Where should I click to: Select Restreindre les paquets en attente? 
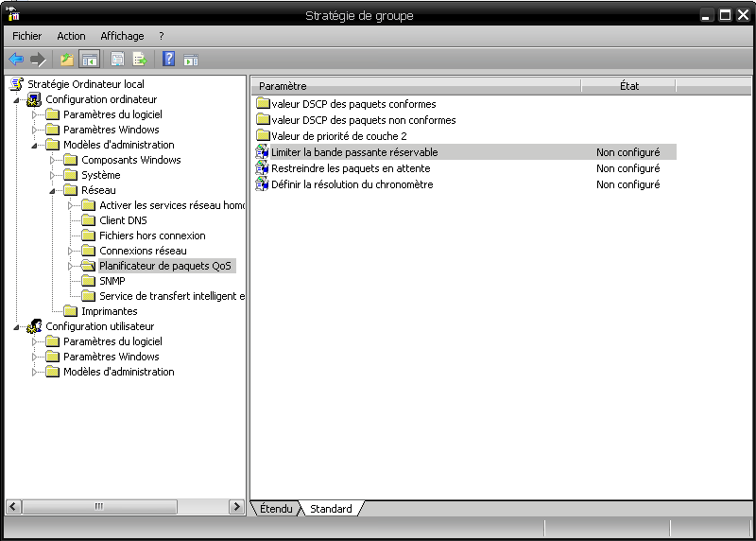(x=351, y=168)
